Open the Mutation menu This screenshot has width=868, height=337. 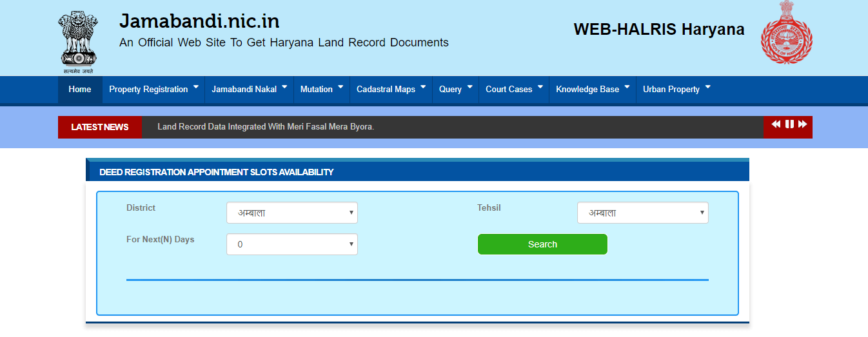tap(321, 90)
